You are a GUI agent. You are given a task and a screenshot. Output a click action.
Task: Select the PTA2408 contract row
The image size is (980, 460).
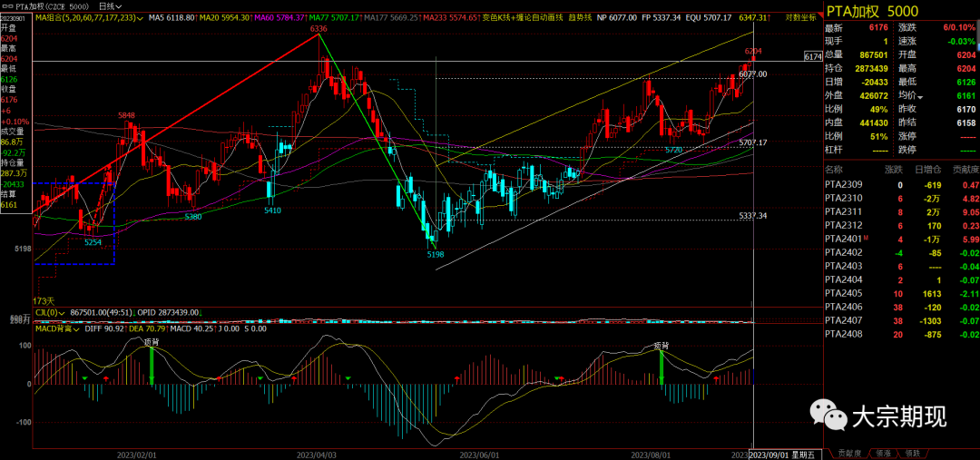(901, 335)
